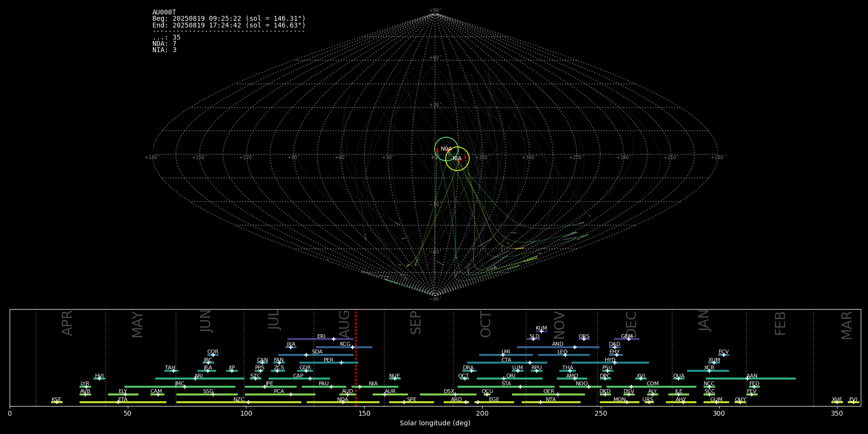Click the NUE shower label
This screenshot has width=868, height=434.
tap(394, 376)
